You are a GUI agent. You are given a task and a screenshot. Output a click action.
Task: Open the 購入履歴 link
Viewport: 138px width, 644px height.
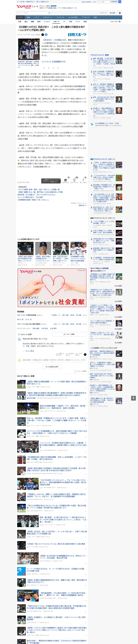click(x=112, y=13)
